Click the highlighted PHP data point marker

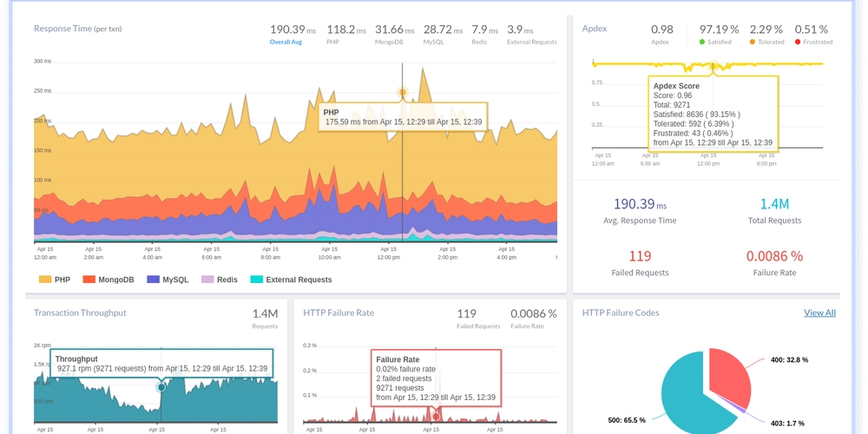point(403,93)
